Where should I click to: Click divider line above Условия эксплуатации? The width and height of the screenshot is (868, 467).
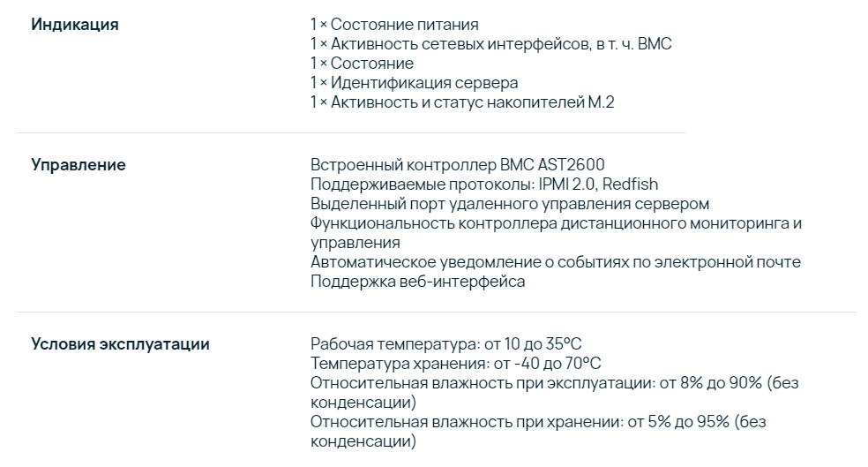(x=437, y=312)
